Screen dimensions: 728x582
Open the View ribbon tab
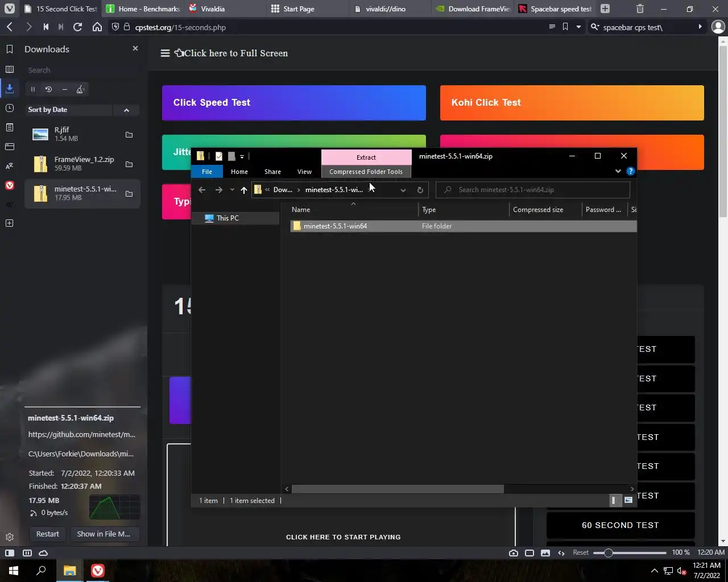(x=304, y=172)
